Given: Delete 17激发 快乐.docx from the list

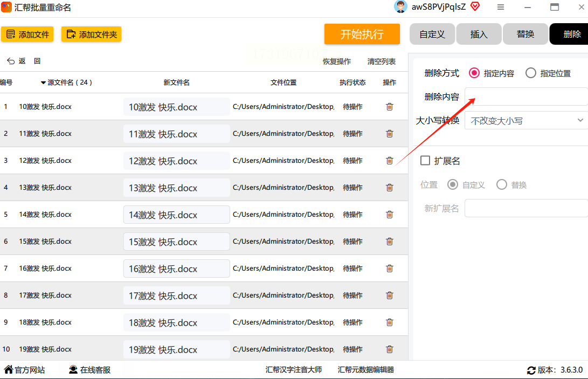Looking at the screenshot, I should point(390,295).
